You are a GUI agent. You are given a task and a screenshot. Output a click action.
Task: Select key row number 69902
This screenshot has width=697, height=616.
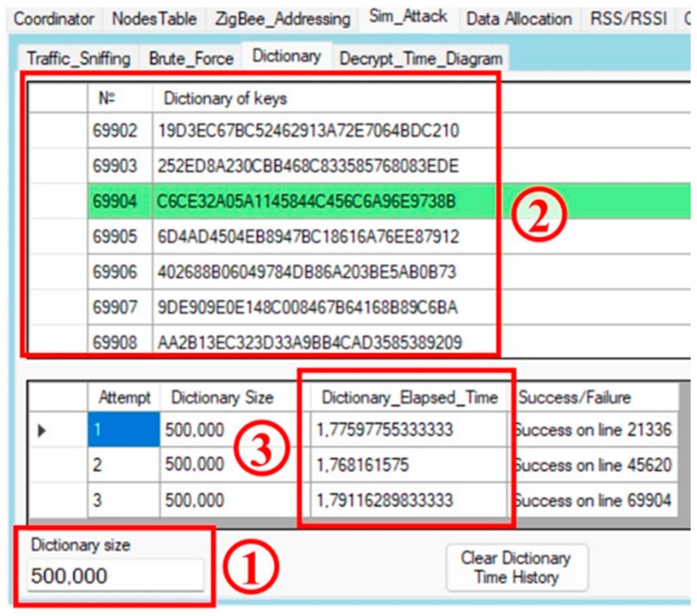(115, 130)
